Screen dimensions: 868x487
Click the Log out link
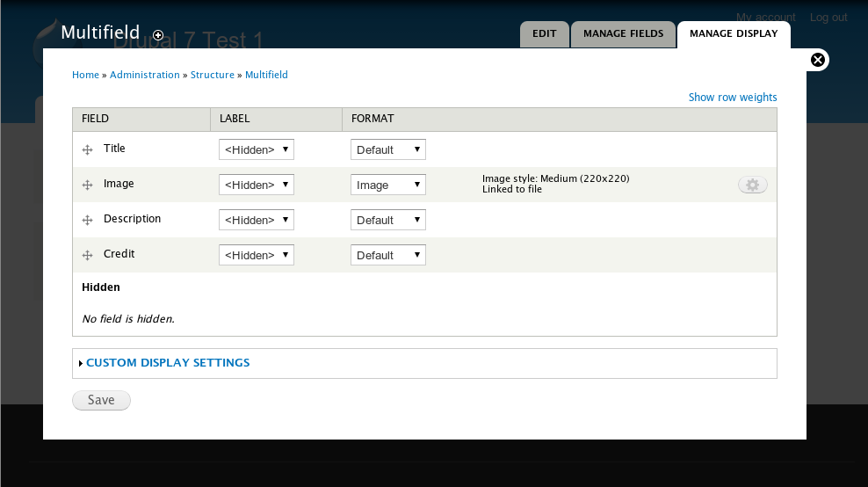point(828,18)
